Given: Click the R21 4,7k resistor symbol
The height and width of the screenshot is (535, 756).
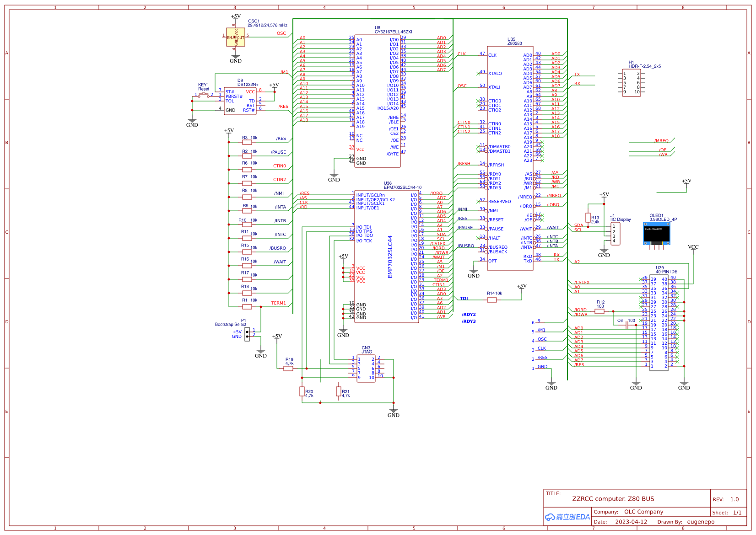Looking at the screenshot, I should [339, 391].
